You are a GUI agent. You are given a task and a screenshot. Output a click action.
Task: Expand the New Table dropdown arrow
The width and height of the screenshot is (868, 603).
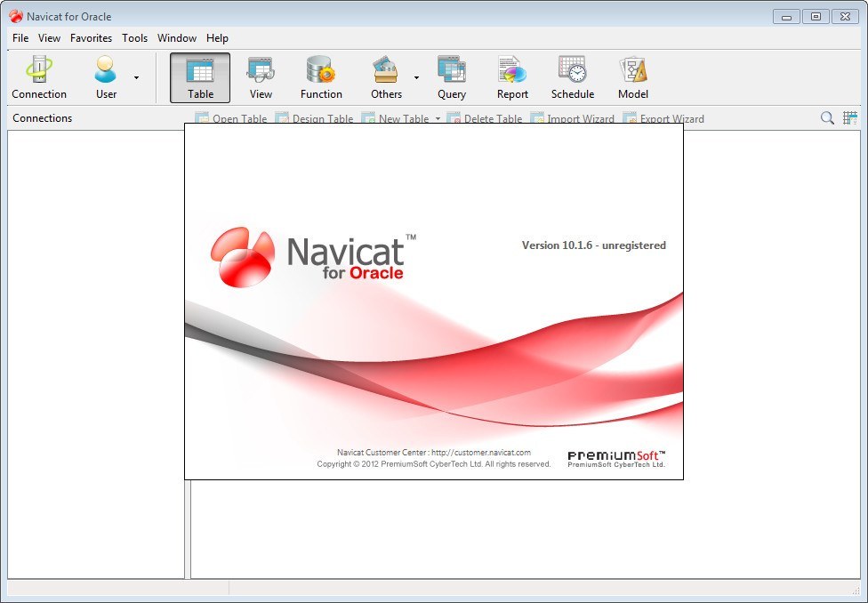click(x=438, y=118)
